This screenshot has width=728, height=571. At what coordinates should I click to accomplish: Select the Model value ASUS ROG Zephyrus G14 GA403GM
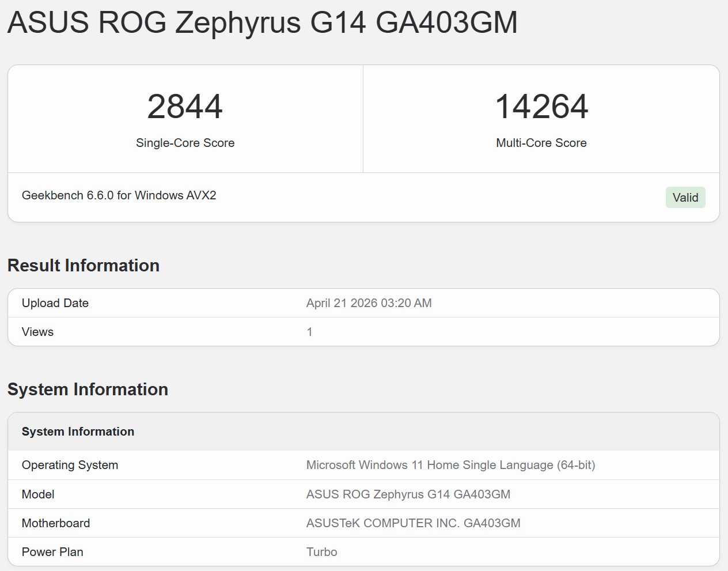pos(408,494)
